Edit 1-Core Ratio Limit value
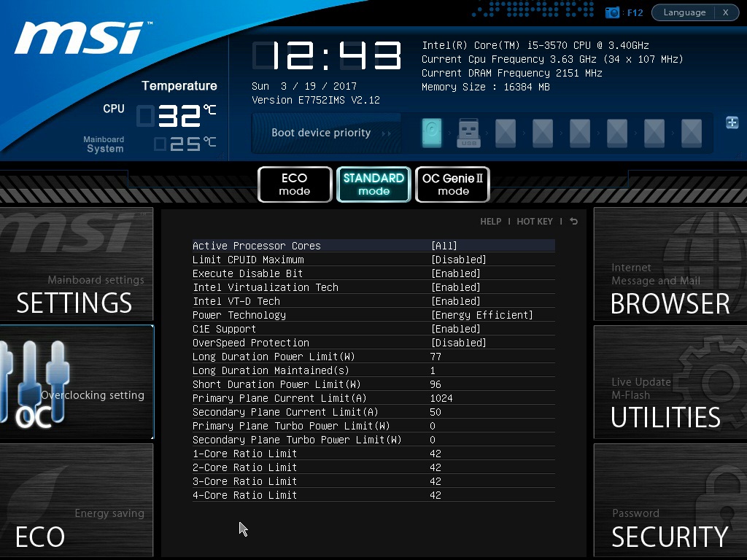Screen dimensions: 747x560 point(436,454)
